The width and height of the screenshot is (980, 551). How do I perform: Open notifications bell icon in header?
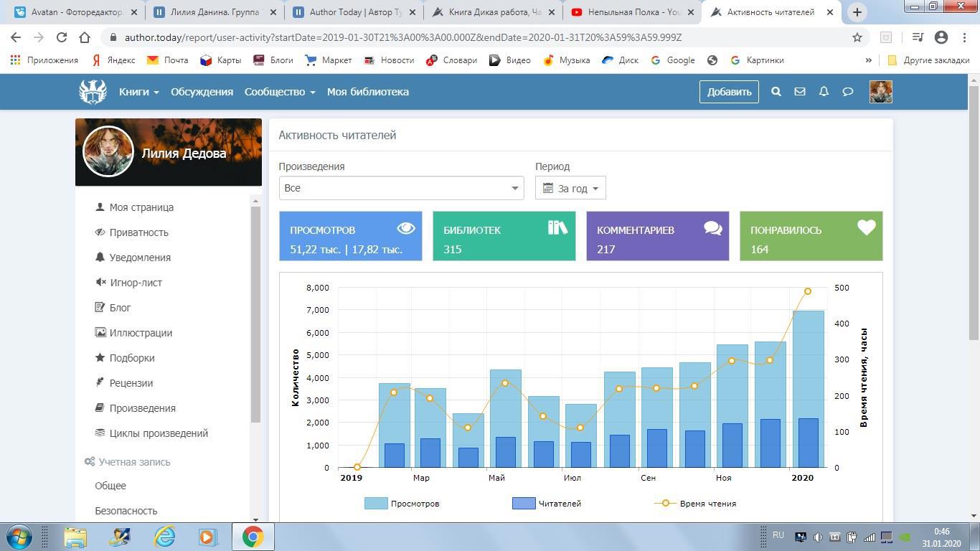point(824,92)
